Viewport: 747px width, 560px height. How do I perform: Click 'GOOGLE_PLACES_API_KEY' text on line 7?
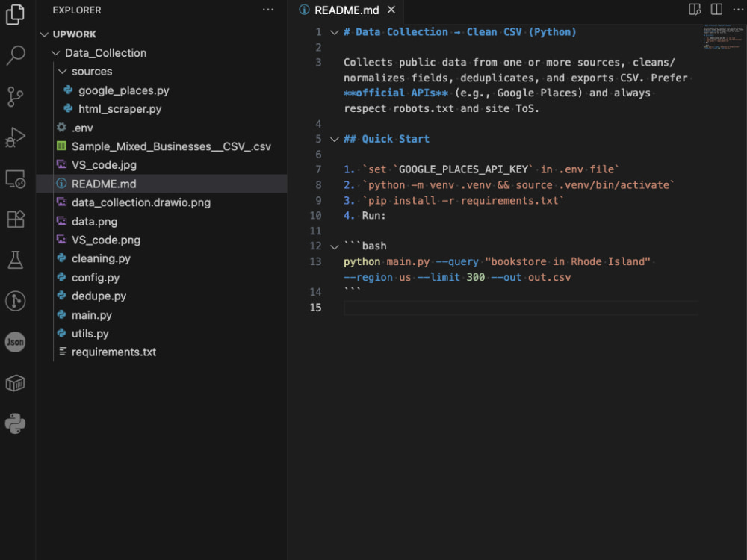point(463,169)
